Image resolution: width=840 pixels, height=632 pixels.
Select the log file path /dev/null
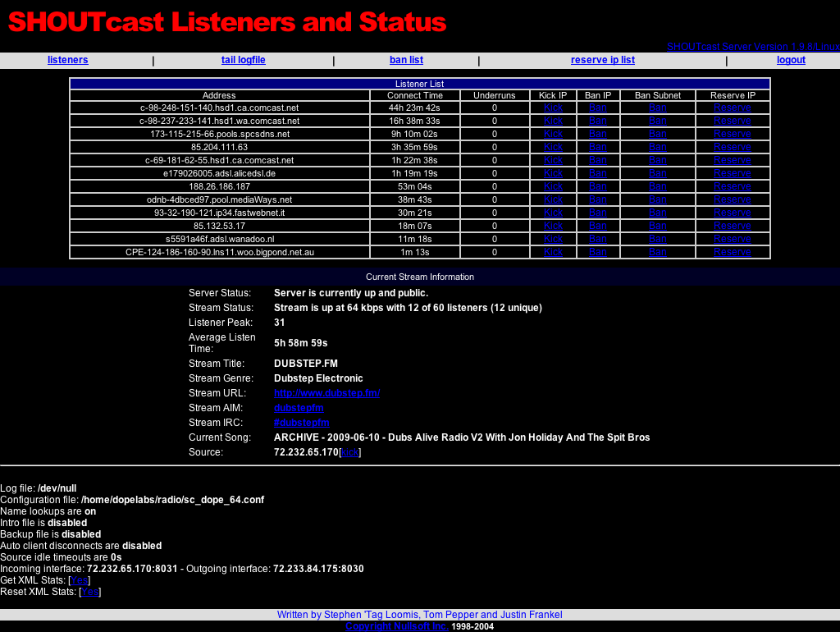pyautogui.click(x=57, y=488)
